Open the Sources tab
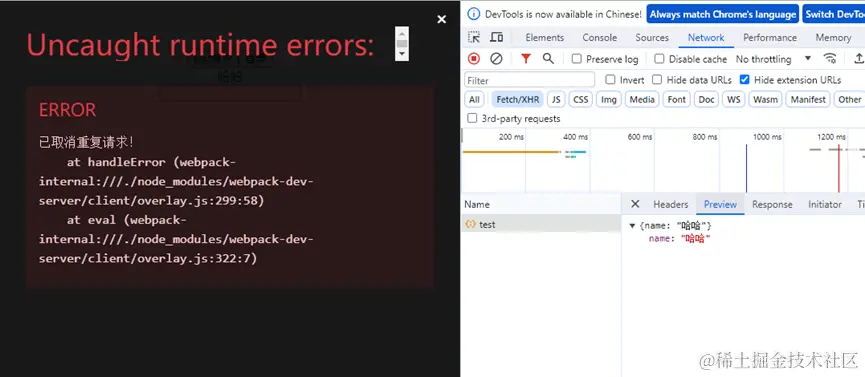 [652, 38]
